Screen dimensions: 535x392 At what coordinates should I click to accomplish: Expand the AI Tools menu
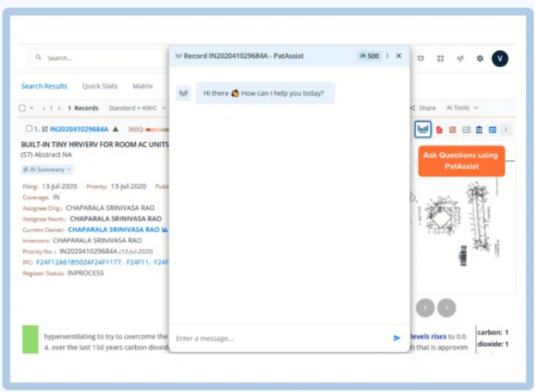462,108
